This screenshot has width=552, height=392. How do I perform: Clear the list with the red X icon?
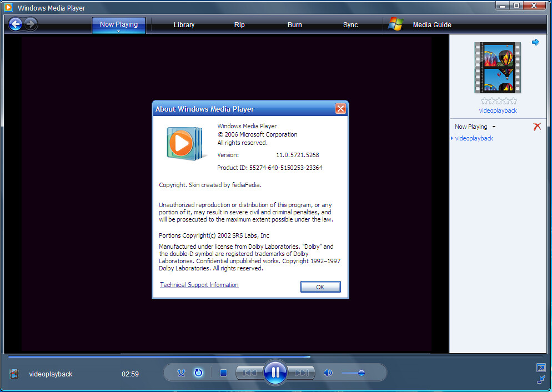coord(537,127)
